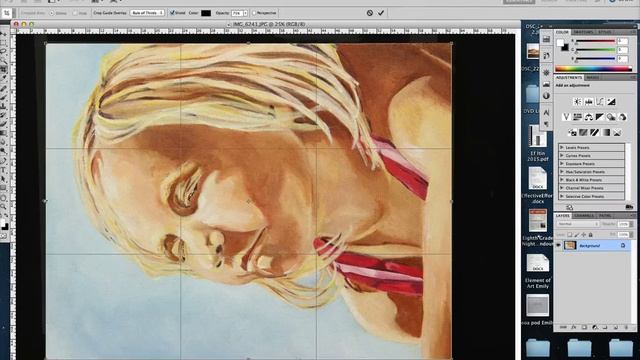The height and width of the screenshot is (360, 640).
Task: Add a Posterize adjustment
Action: (x=583, y=133)
